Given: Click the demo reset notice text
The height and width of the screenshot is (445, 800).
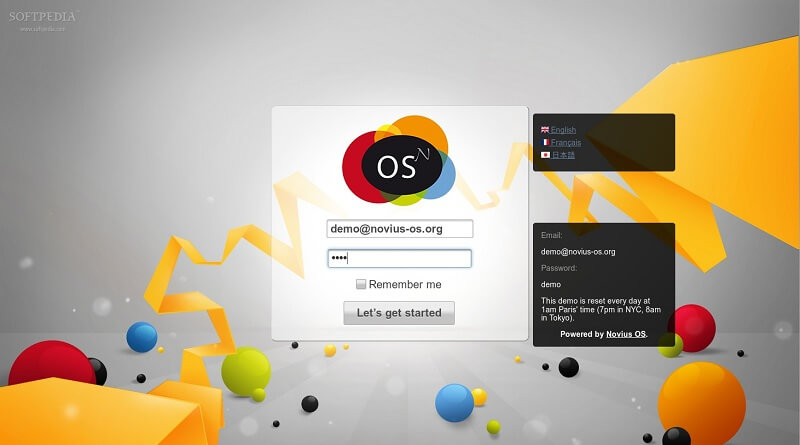Looking at the screenshot, I should 601,309.
